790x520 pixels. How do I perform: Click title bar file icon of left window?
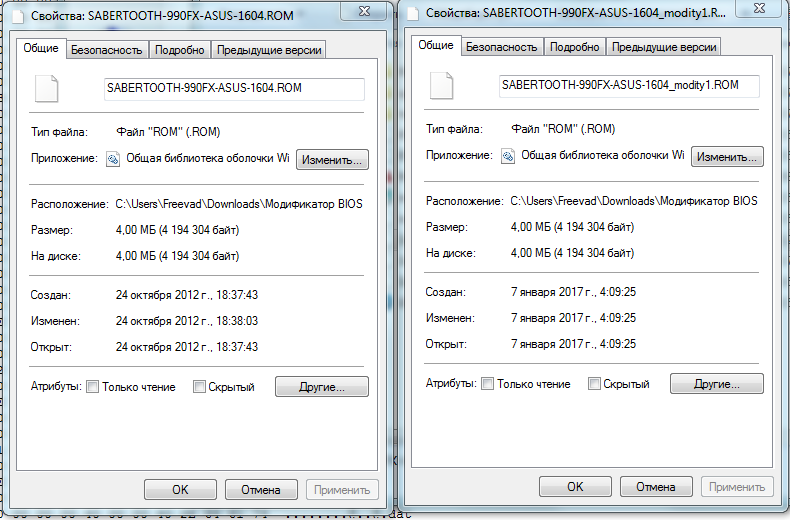tap(18, 16)
